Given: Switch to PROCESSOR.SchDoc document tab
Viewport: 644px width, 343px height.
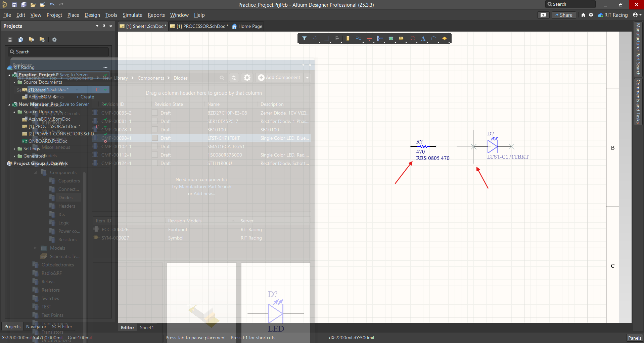Looking at the screenshot, I should [x=199, y=26].
